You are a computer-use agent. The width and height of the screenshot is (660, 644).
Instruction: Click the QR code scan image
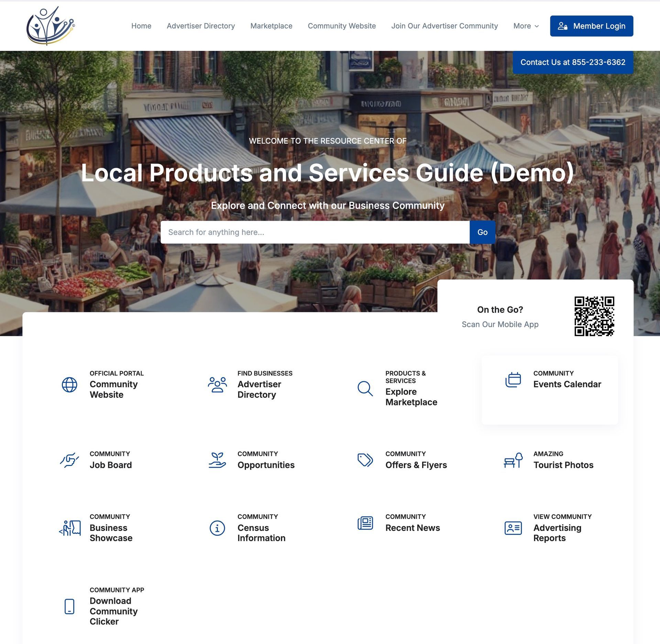(594, 316)
